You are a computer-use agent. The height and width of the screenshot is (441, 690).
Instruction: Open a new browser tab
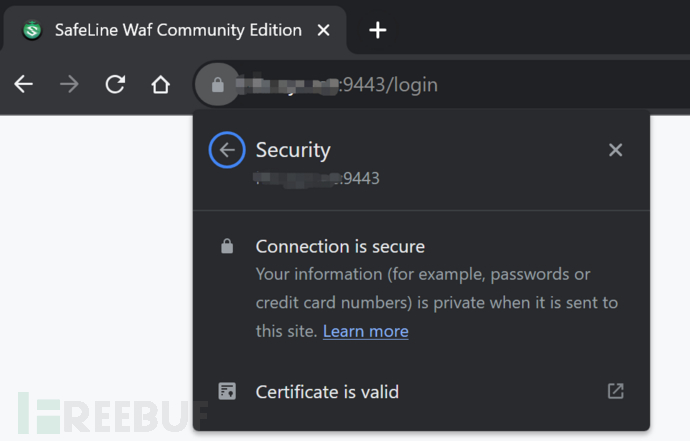[377, 30]
